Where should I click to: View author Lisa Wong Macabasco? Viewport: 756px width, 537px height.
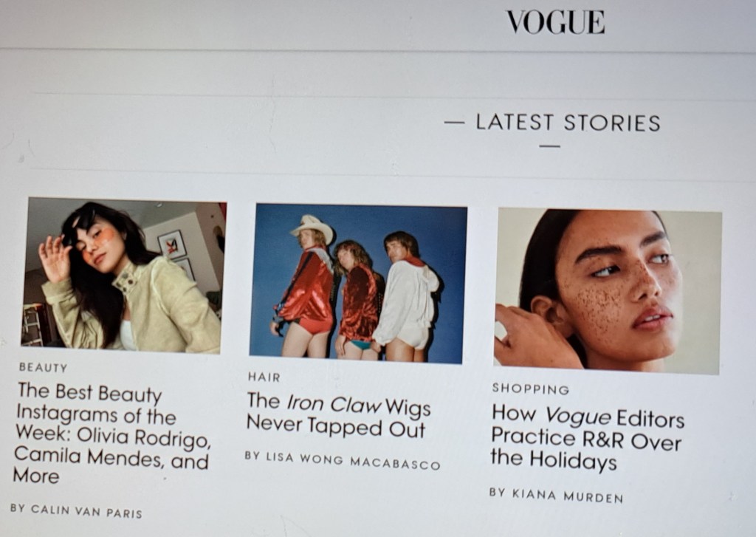[343, 460]
